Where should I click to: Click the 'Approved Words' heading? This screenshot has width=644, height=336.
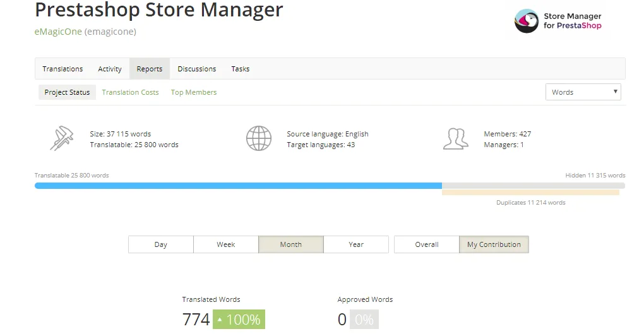pyautogui.click(x=365, y=299)
